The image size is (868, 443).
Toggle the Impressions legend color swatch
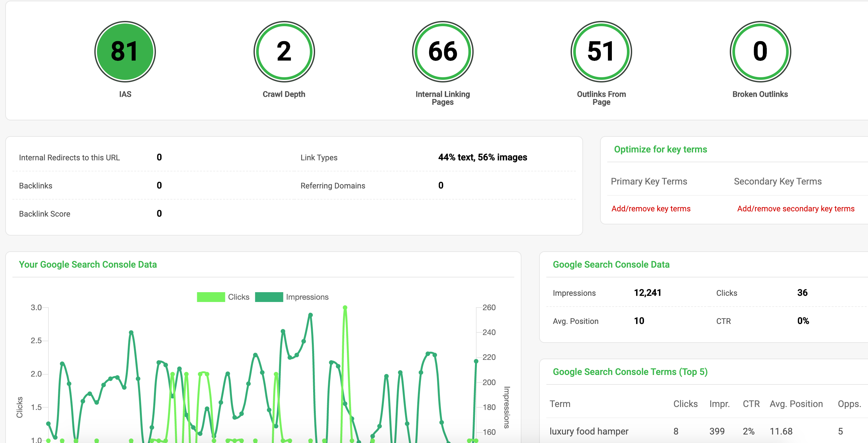coord(269,297)
